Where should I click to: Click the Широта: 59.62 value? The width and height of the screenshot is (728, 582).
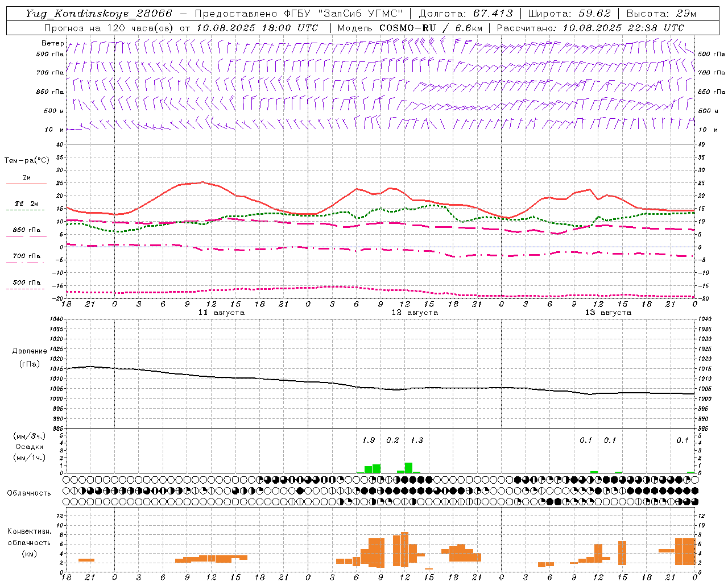tap(569, 14)
